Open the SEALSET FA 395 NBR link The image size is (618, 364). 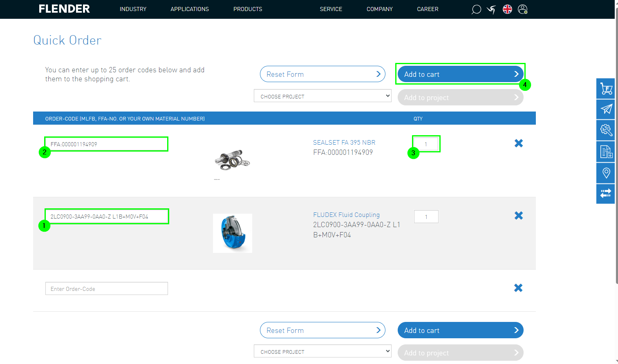344,142
